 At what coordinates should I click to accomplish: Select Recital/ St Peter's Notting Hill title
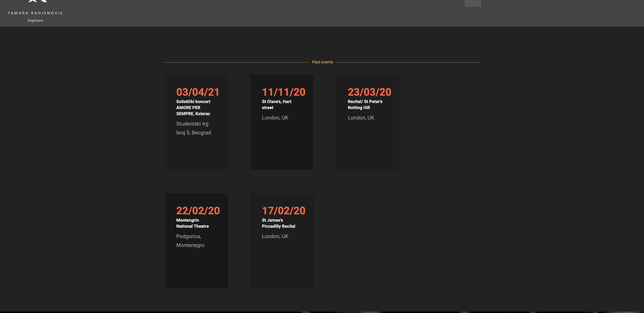pos(365,105)
